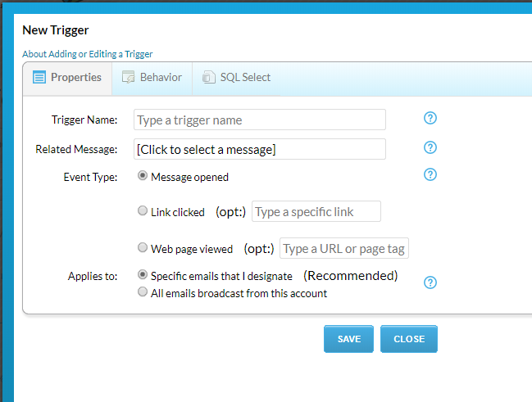Switch to the Behavior tab
Image resolution: width=532 pixels, height=402 pixels.
152,78
